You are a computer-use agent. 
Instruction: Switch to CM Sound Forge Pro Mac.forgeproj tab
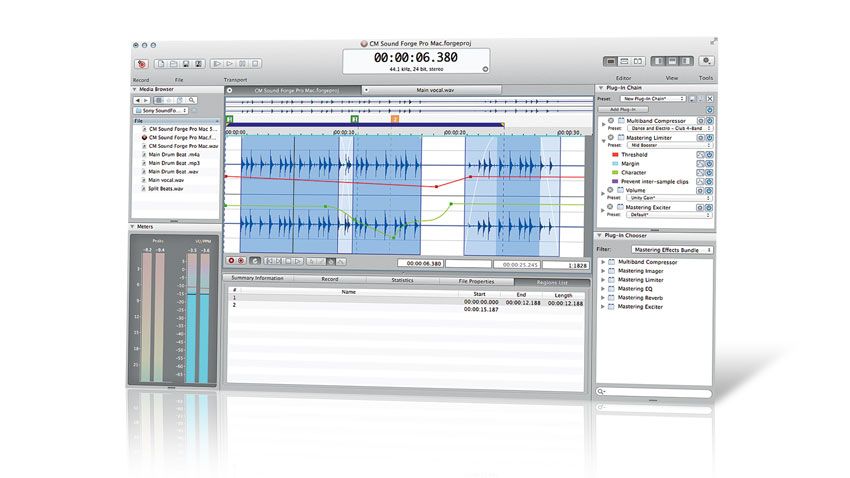click(294, 91)
